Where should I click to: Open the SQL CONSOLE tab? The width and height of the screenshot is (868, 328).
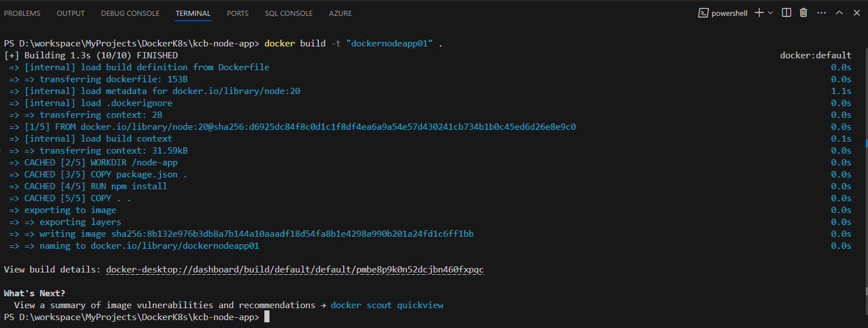point(289,13)
